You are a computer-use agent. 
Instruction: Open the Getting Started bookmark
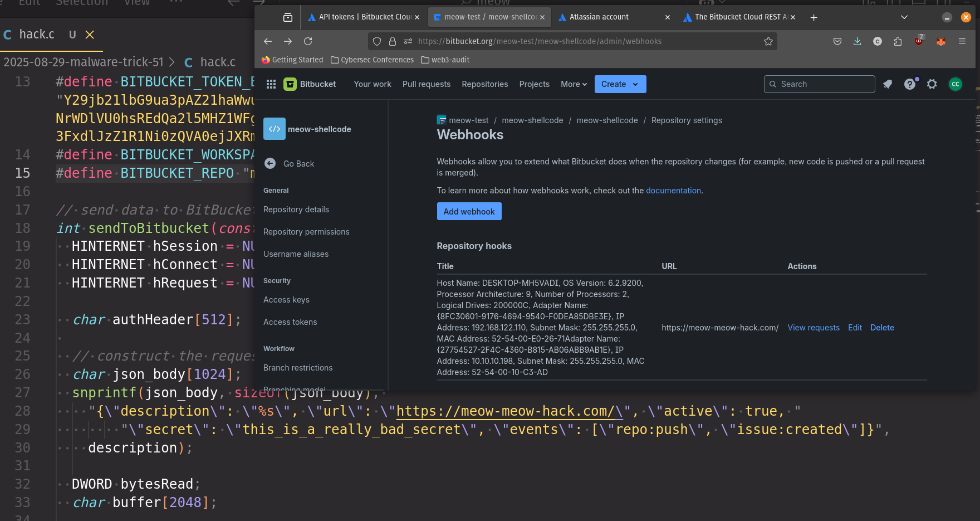click(x=292, y=60)
